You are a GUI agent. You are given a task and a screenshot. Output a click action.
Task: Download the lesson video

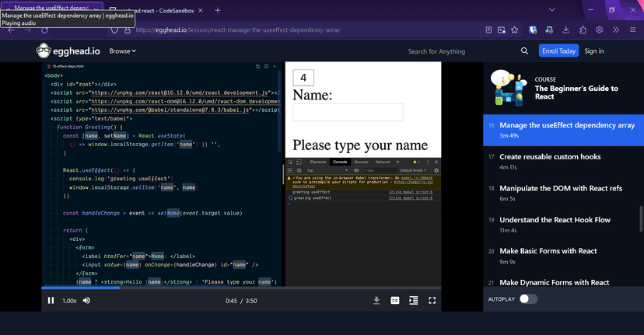[x=376, y=301]
